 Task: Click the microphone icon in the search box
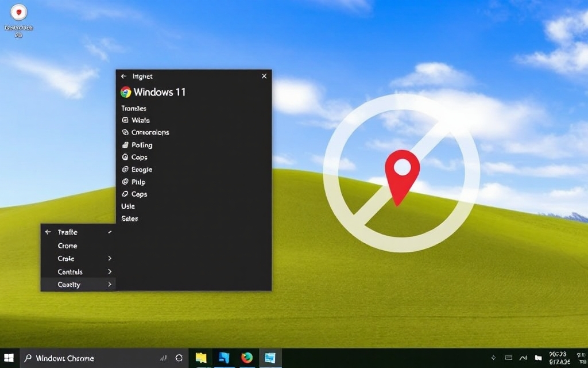click(x=164, y=358)
